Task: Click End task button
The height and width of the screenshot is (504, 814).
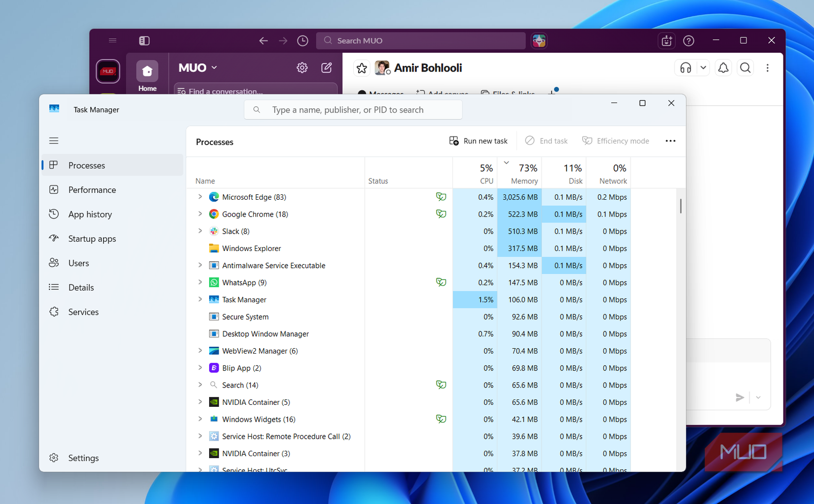Action: coord(546,141)
